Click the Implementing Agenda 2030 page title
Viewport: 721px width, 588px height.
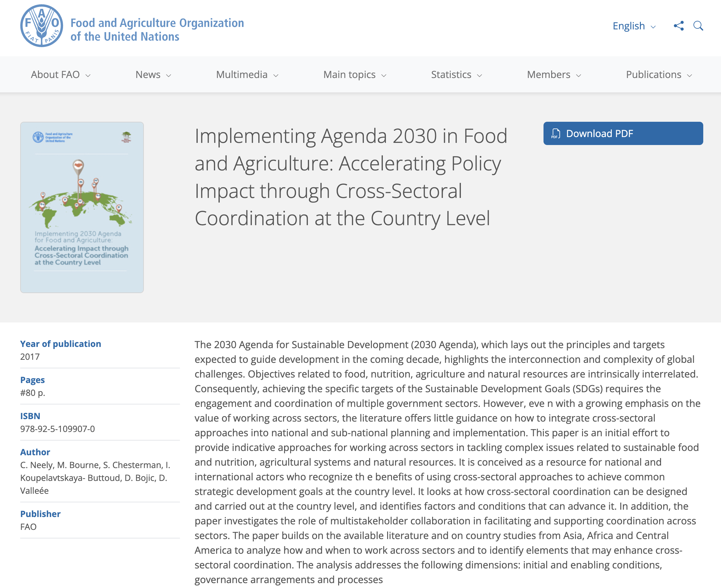tap(351, 177)
